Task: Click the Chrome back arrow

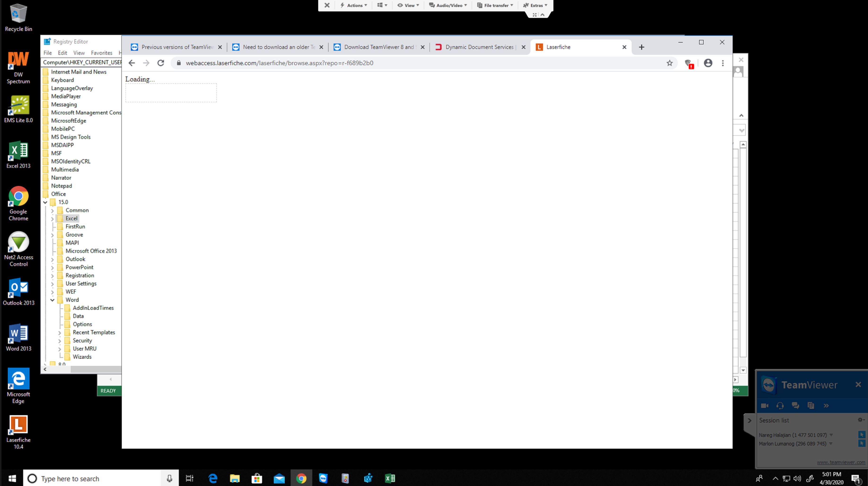Action: [132, 63]
